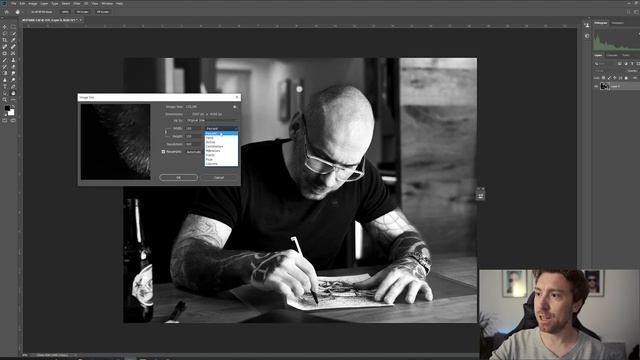Image resolution: width=640 pixels, height=360 pixels.
Task: Click the Height value field
Action: click(194, 136)
